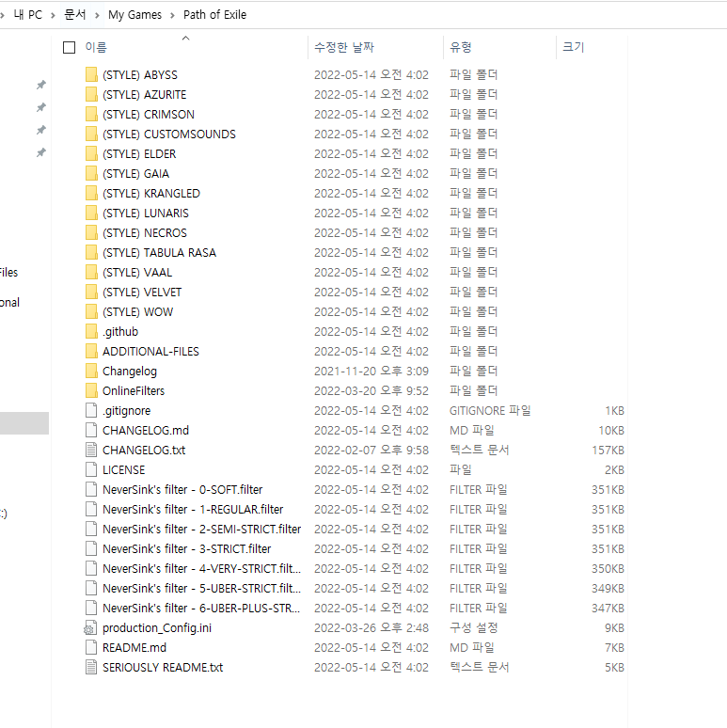Image resolution: width=727 pixels, height=728 pixels.
Task: Select NeverSink's filter - 2-SEMI-STRICT.filter file
Action: (201, 529)
